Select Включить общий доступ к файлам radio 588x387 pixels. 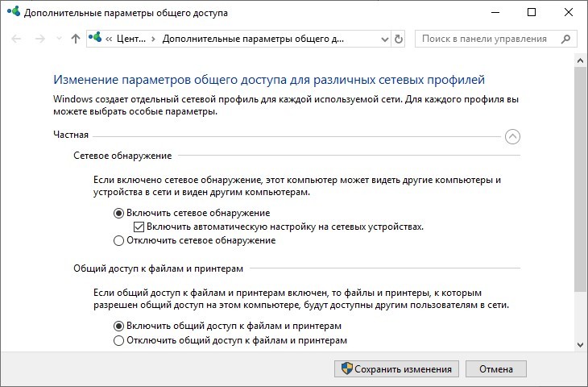[x=119, y=326]
